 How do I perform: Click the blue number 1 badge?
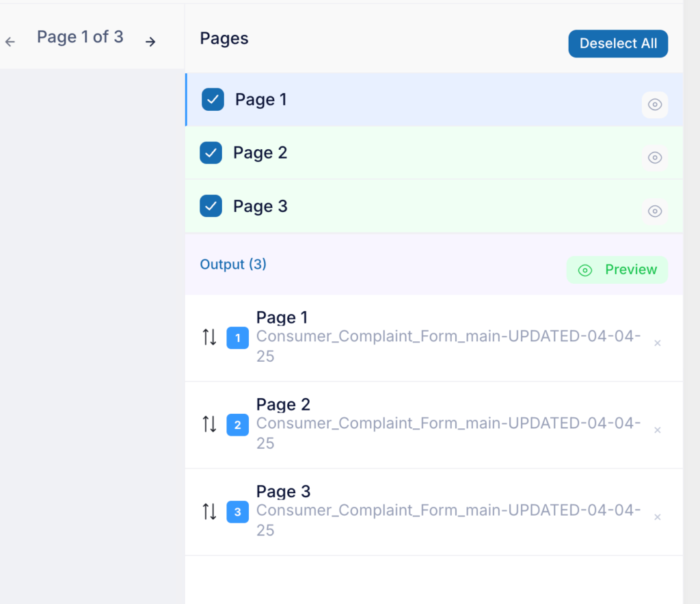[x=237, y=338]
